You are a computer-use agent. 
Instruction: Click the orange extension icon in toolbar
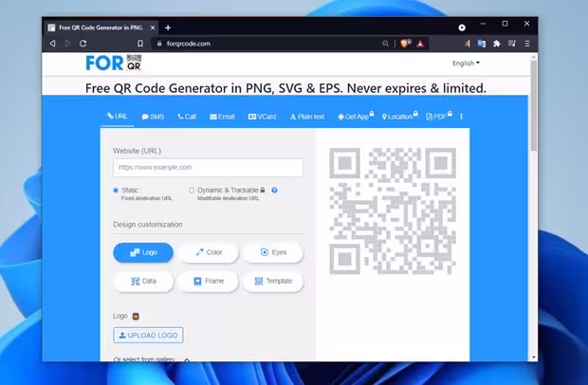(468, 44)
